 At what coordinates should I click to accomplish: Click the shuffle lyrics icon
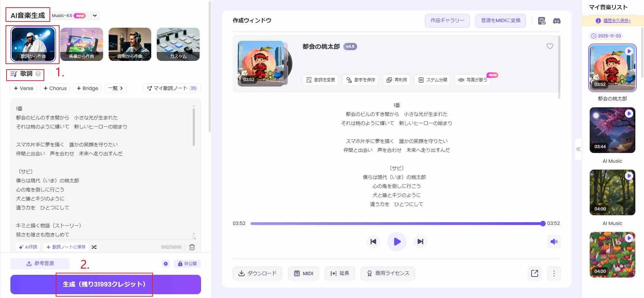coord(94,247)
